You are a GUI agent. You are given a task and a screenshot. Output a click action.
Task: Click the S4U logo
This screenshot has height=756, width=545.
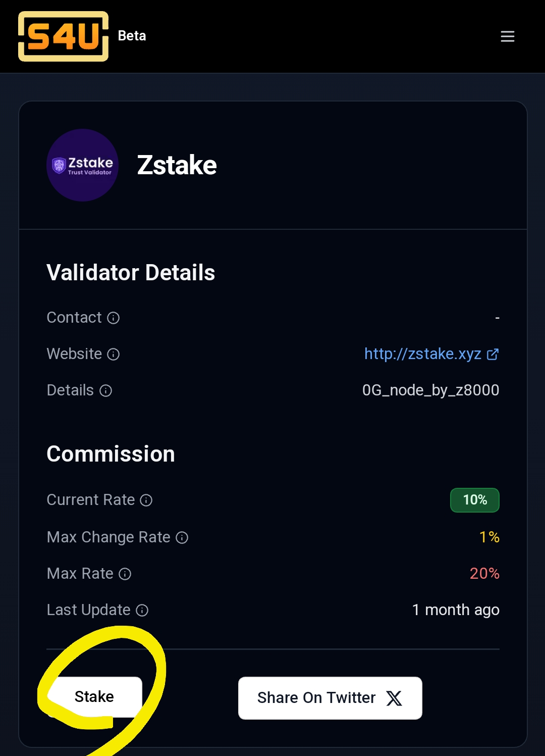(x=63, y=36)
